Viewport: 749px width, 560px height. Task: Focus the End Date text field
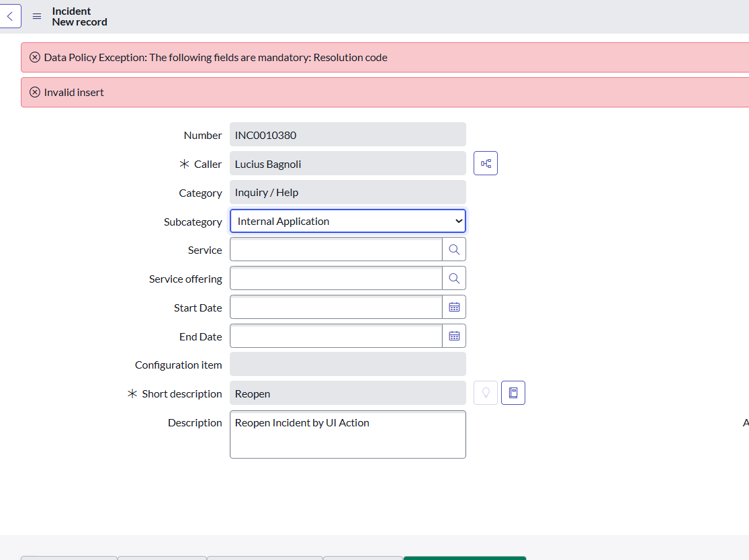[x=336, y=336]
